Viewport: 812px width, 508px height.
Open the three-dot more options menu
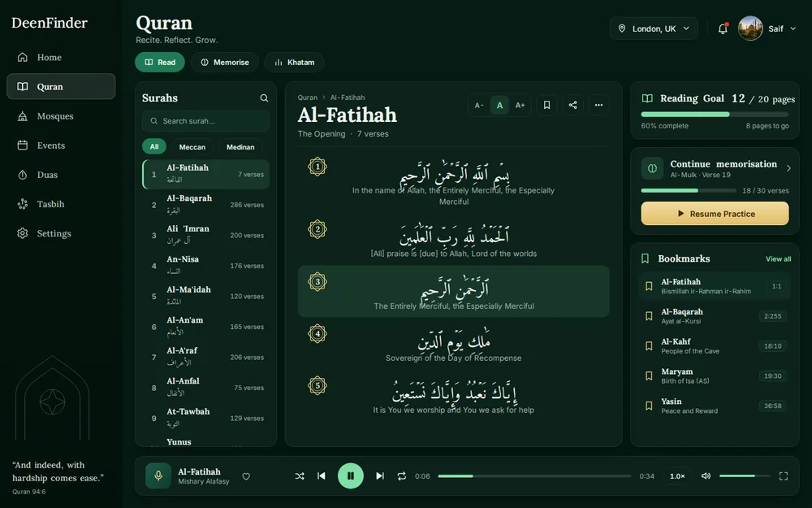tap(598, 105)
